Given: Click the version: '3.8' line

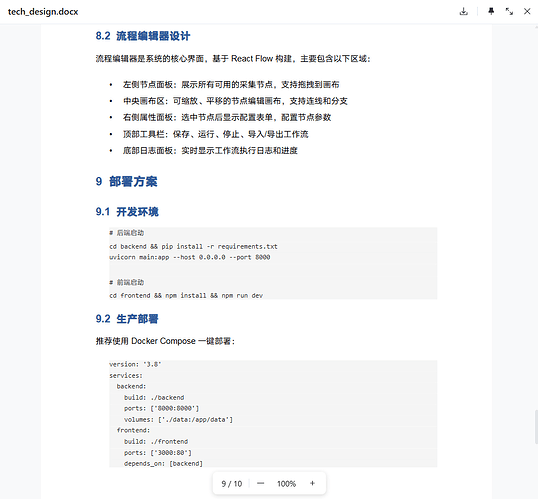Looking at the screenshot, I should [x=135, y=364].
